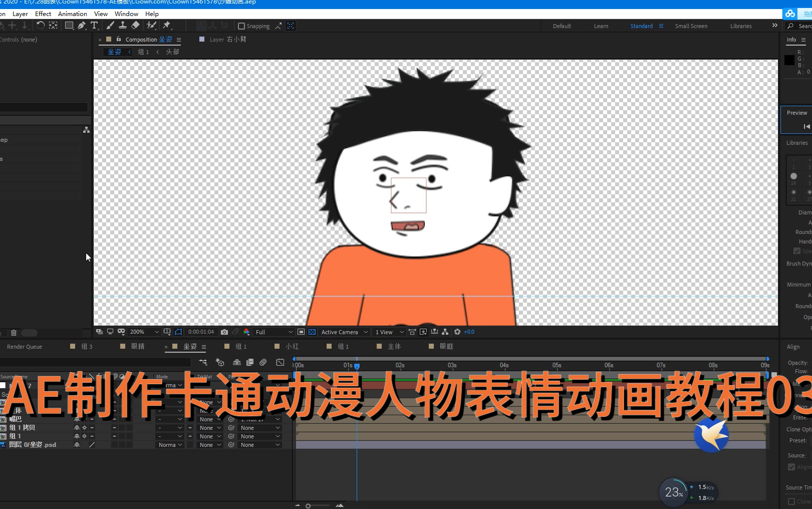Click the Take Snapshot camera icon
This screenshot has height=509, width=812.
pos(224,332)
